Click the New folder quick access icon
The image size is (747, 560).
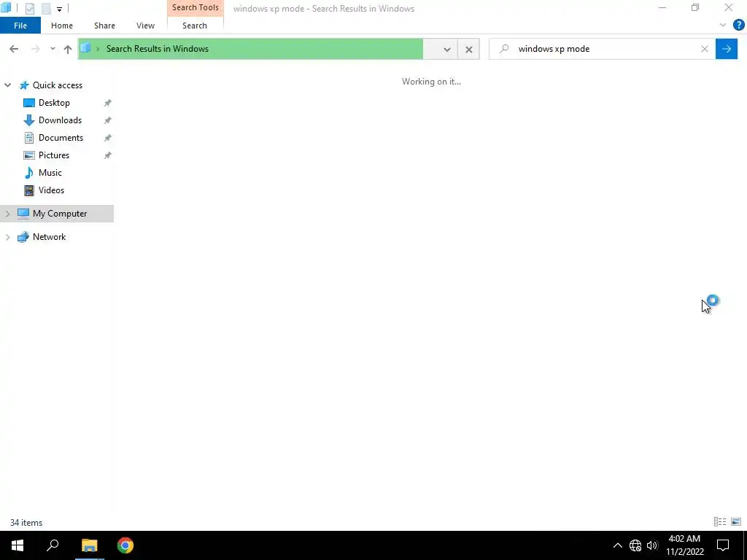pyautogui.click(x=46, y=9)
